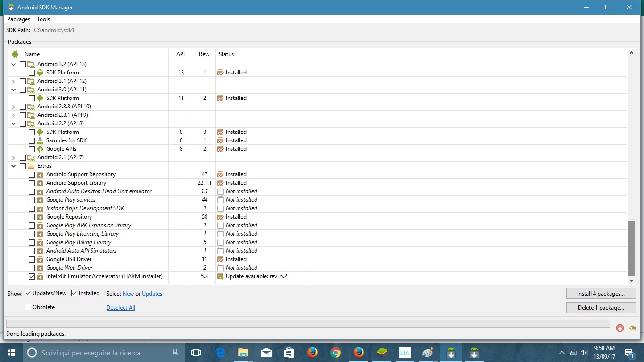Click the red stop-hand icon
The width and height of the screenshot is (644, 362).
pyautogui.click(x=620, y=328)
